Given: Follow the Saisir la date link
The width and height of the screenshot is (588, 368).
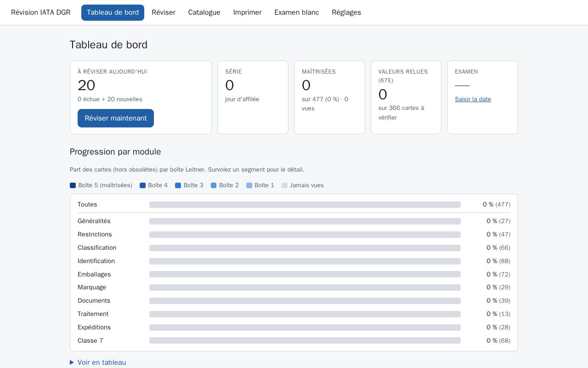Looking at the screenshot, I should click(x=473, y=99).
